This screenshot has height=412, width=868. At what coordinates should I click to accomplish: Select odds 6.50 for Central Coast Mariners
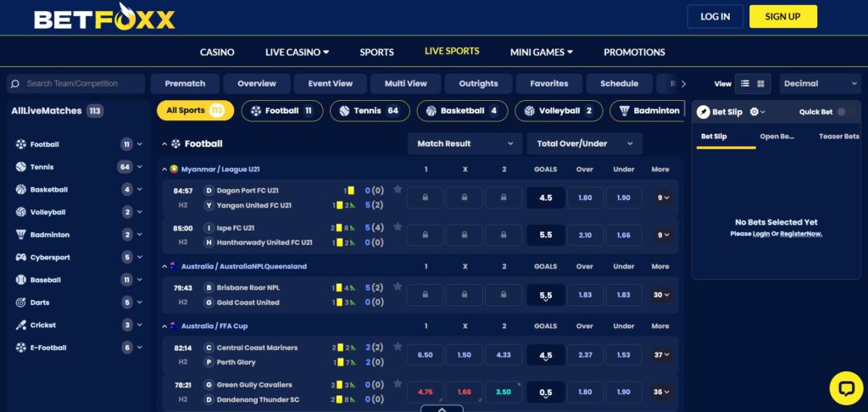[x=426, y=356]
